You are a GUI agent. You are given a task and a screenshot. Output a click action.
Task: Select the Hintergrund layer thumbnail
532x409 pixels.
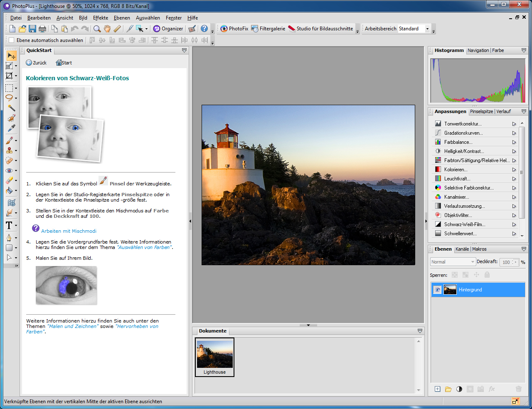[450, 290]
